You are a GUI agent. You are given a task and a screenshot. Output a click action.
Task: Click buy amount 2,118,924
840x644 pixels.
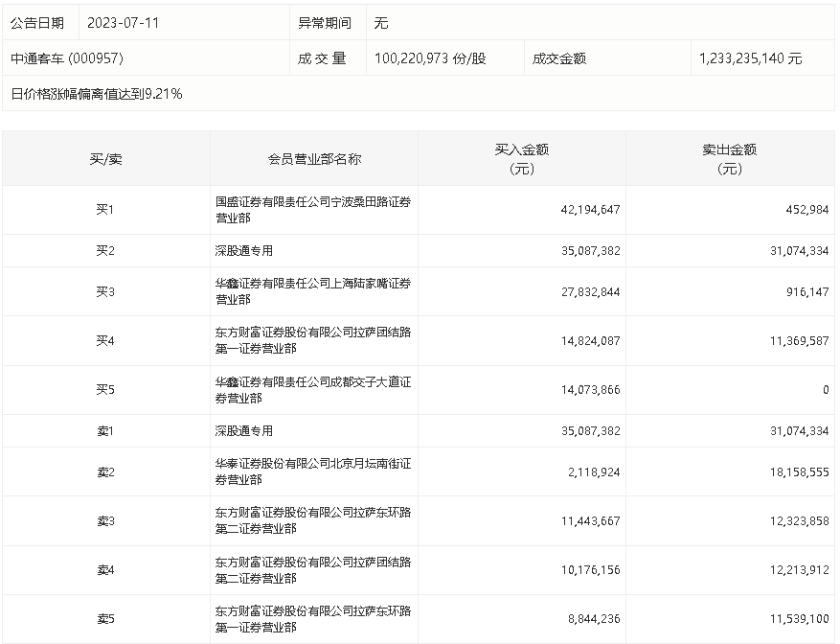[x=594, y=472]
